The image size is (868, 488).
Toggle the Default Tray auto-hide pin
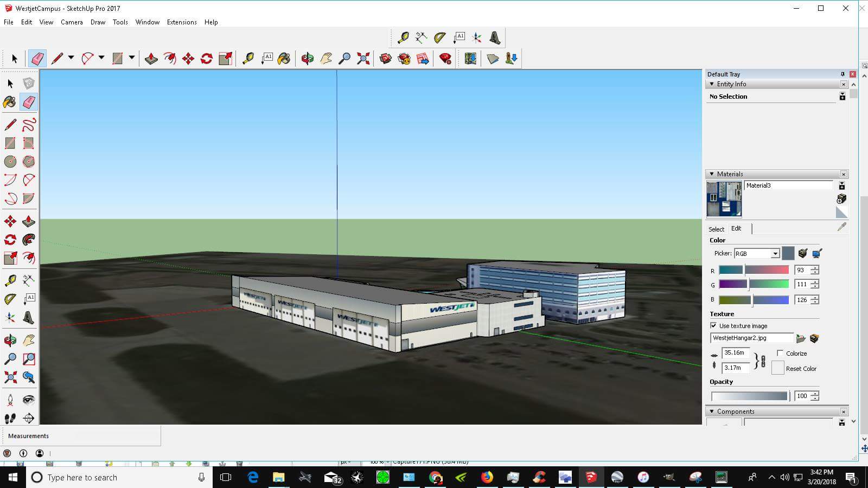tap(842, 74)
